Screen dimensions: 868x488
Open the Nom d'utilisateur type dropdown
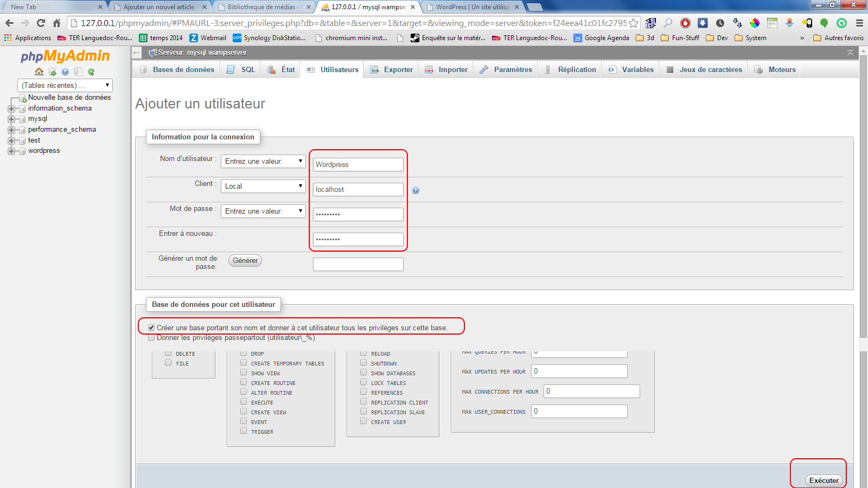[x=263, y=161]
